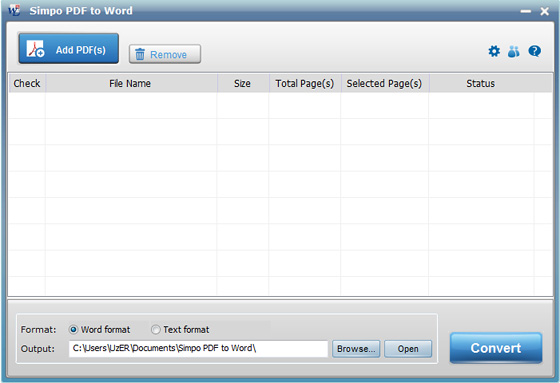The image size is (560, 383).
Task: Select the Text format radio button
Action: pos(155,329)
